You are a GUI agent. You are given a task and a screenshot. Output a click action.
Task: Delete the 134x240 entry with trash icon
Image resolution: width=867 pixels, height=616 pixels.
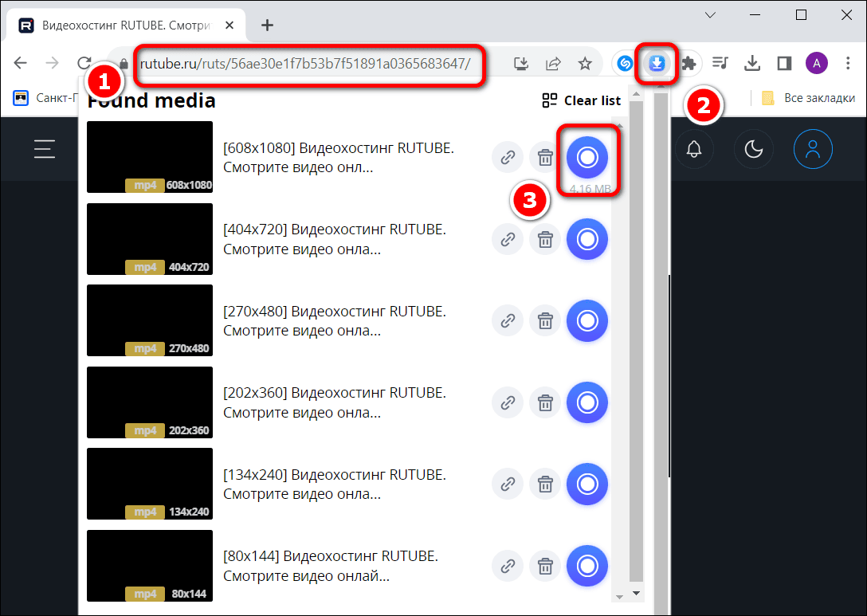[x=545, y=485]
